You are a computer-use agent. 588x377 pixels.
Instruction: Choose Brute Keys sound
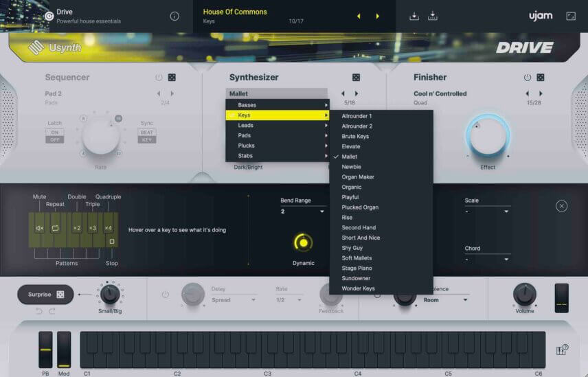pos(381,137)
